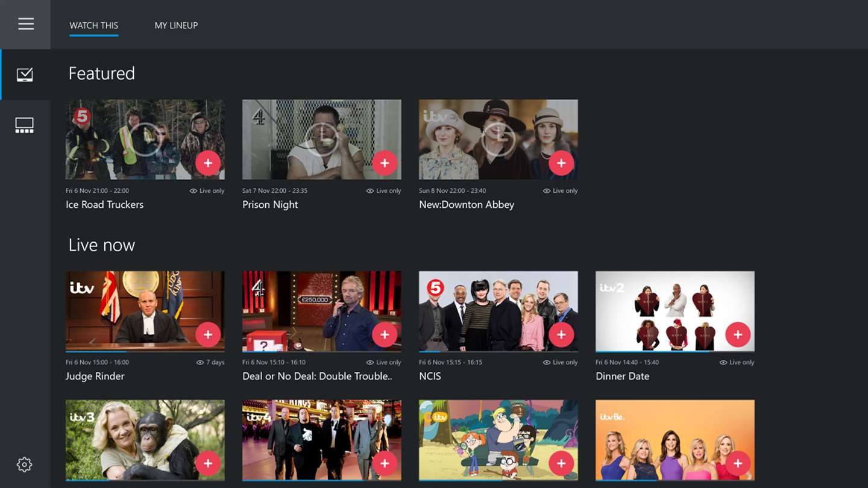The width and height of the screenshot is (868, 488).
Task: Click 'Fri 6 Nov 15:10 - 16:10' time
Action: 274,363
